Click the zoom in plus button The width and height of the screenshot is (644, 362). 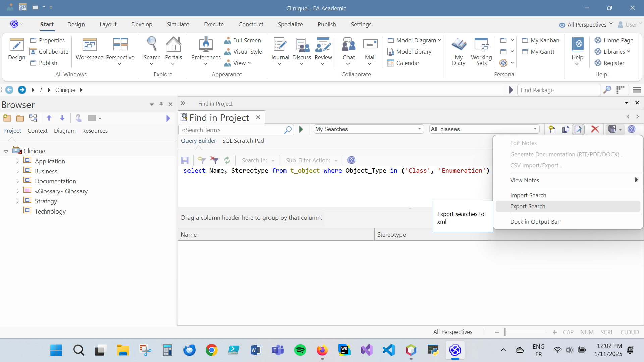click(555, 332)
